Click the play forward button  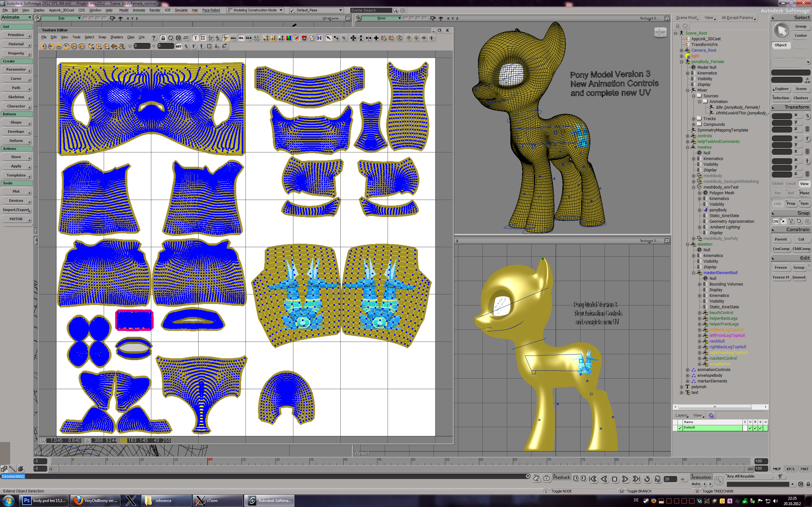[x=625, y=479]
